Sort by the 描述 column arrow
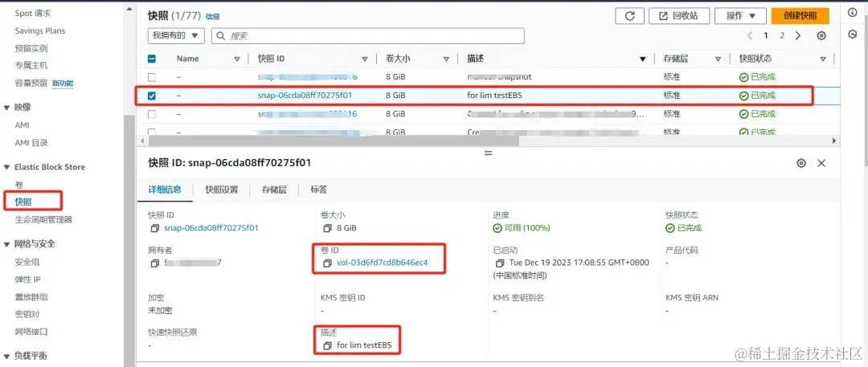Screen dimensions: 868x367 coord(643,59)
